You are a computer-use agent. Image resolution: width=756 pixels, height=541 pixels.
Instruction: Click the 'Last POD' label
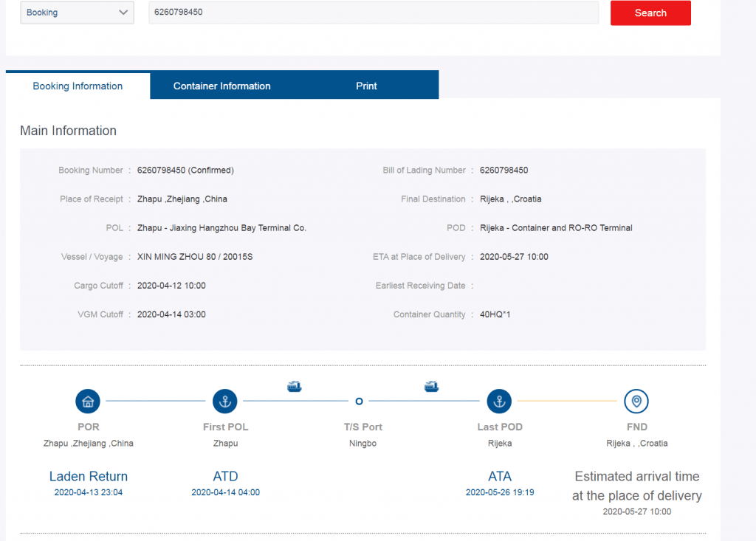tap(500, 427)
